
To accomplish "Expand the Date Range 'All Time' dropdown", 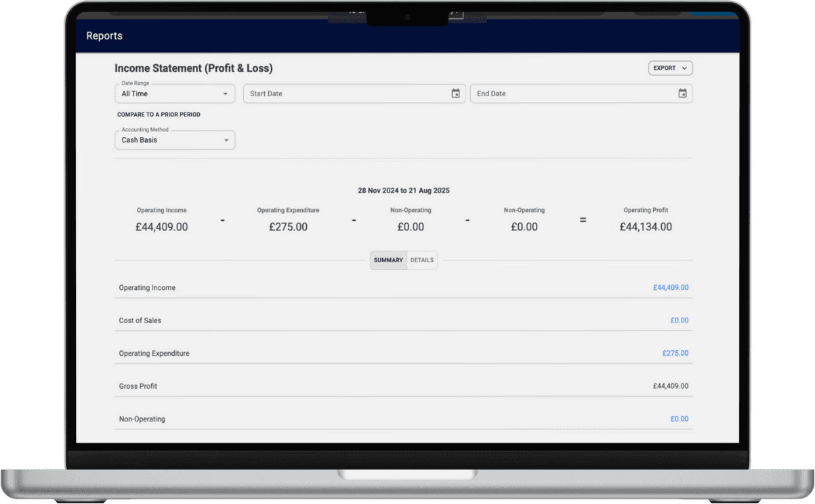I will click(175, 93).
